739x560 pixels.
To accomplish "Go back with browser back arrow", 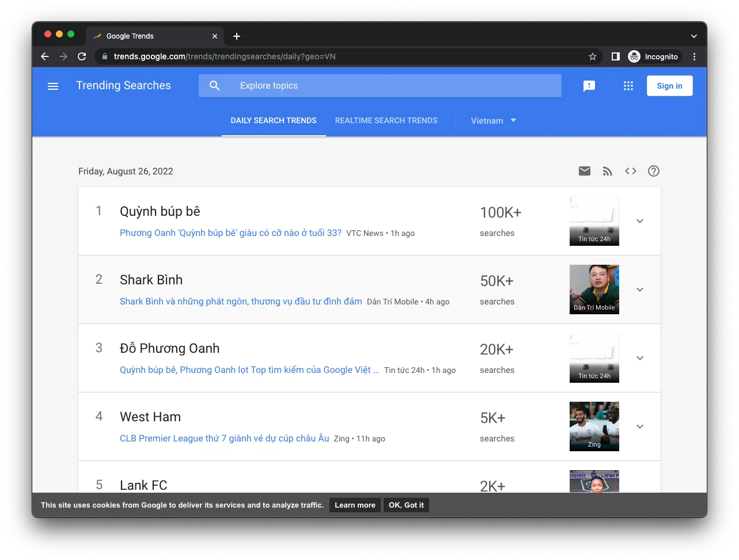I will [45, 56].
